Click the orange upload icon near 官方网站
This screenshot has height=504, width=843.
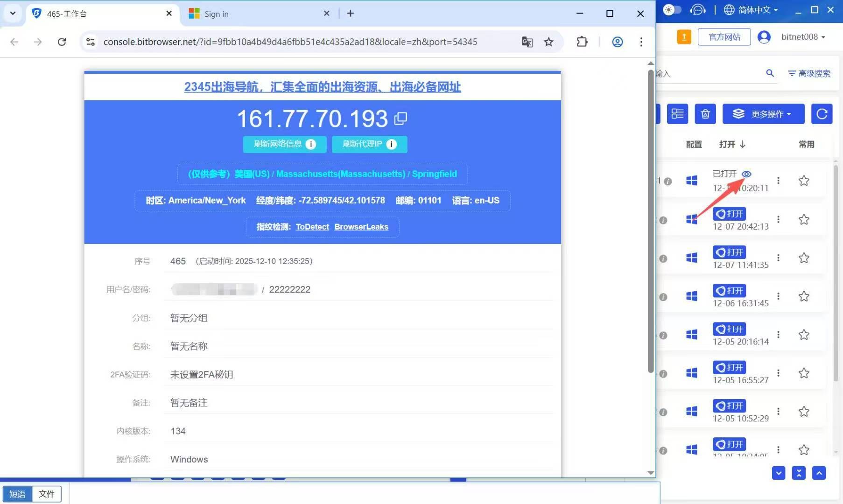(684, 36)
